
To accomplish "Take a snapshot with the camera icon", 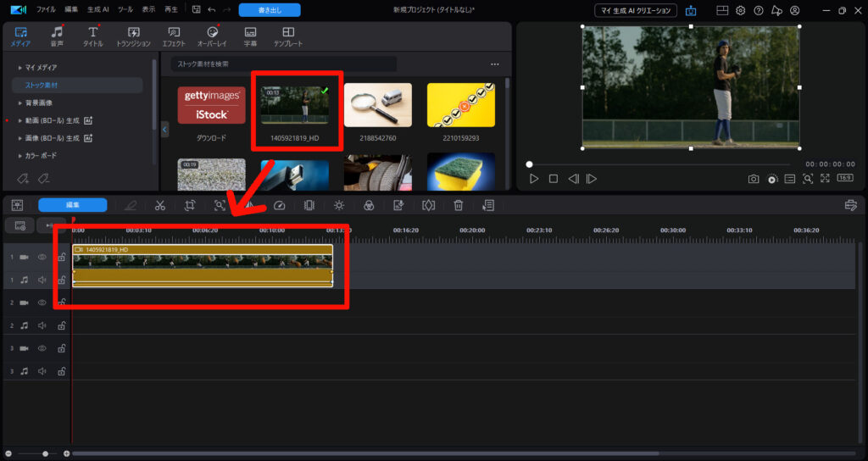I will [x=753, y=179].
